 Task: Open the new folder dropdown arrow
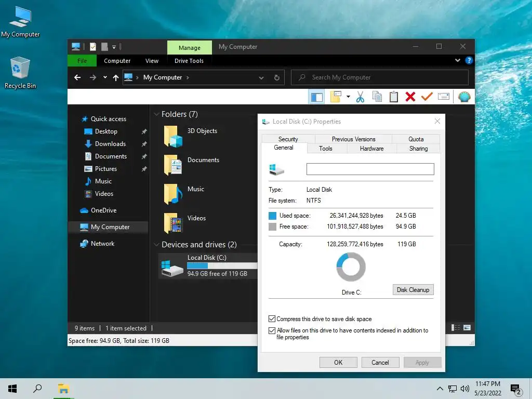[348, 97]
